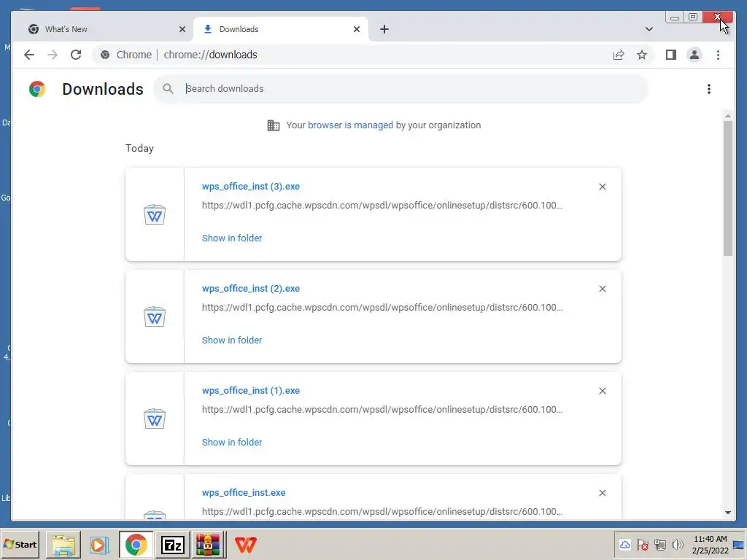This screenshot has height=560, width=747.
Task: Remove wps_office_inst (2).exe from list
Action: (602, 289)
